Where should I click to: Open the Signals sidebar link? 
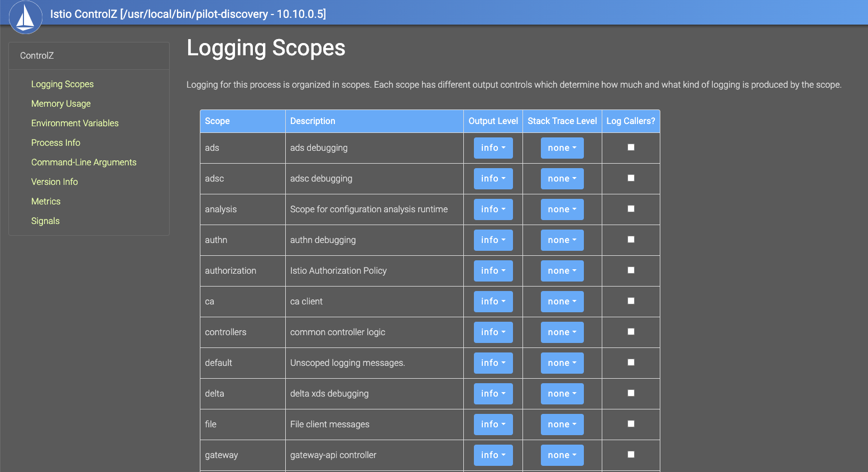pyautogui.click(x=45, y=221)
